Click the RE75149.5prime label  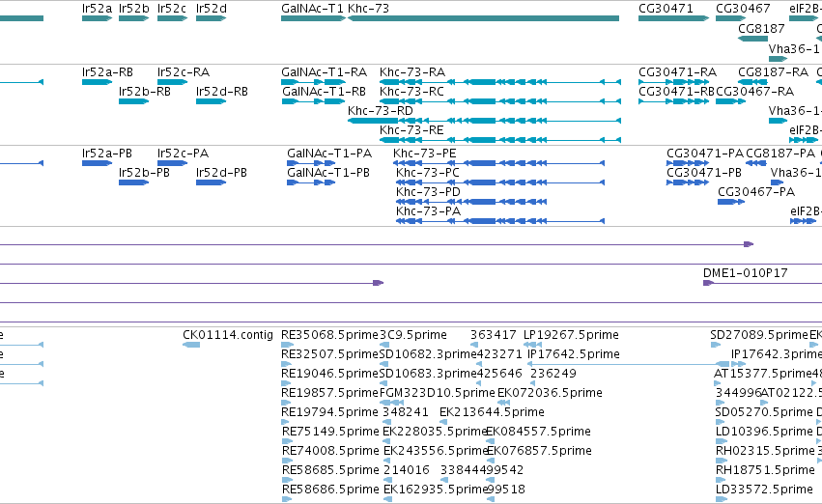click(330, 432)
